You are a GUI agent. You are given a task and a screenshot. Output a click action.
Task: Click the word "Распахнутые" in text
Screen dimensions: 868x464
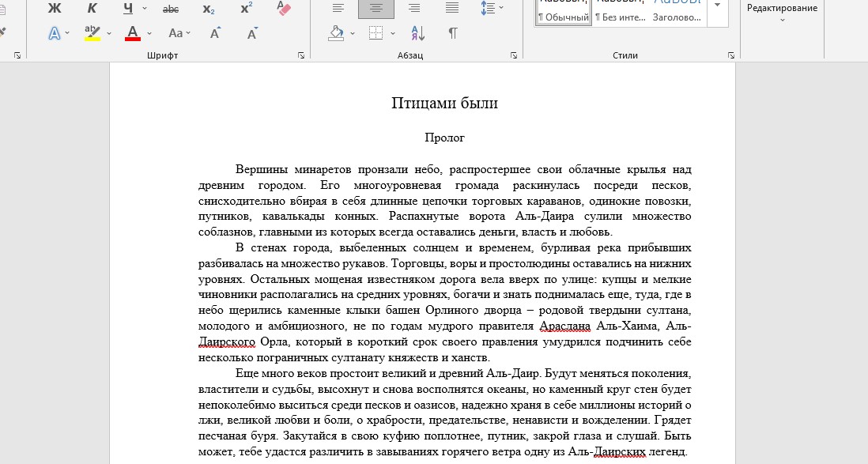425,216
